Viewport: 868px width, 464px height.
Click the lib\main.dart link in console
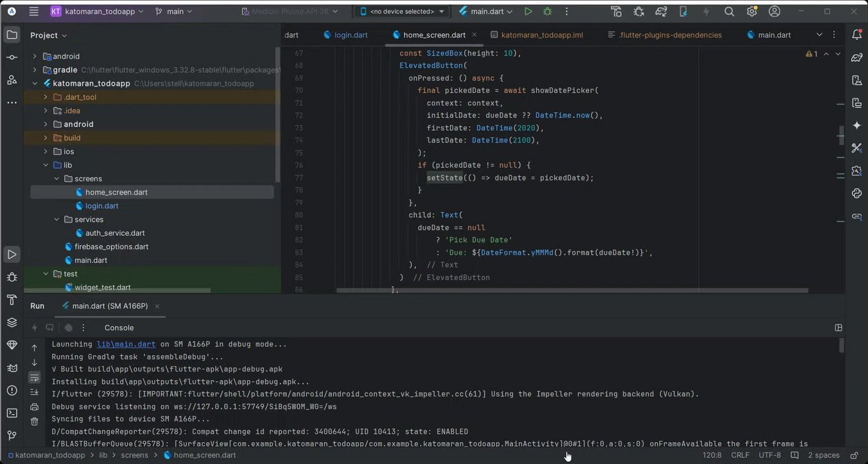click(x=126, y=345)
